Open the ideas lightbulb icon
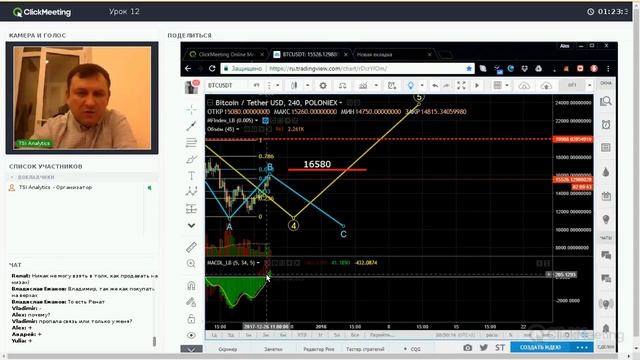 pos(411,85)
